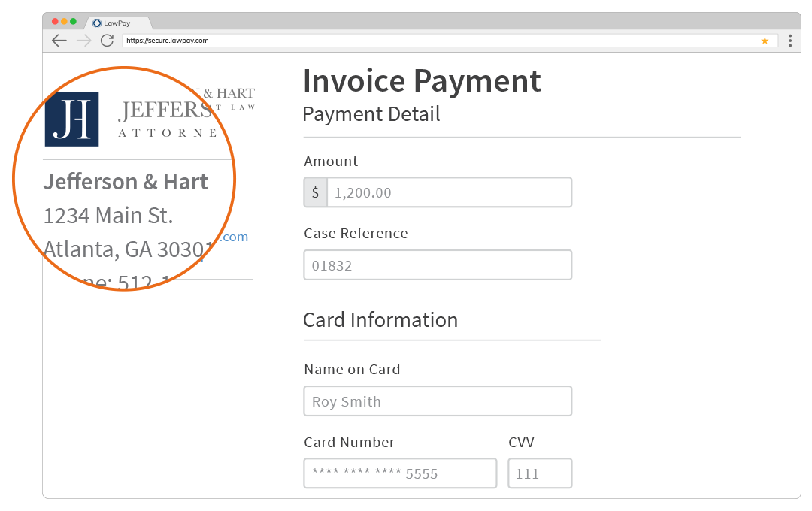Open the browser three-dot menu
Image resolution: width=812 pixels, height=511 pixels.
click(x=790, y=41)
